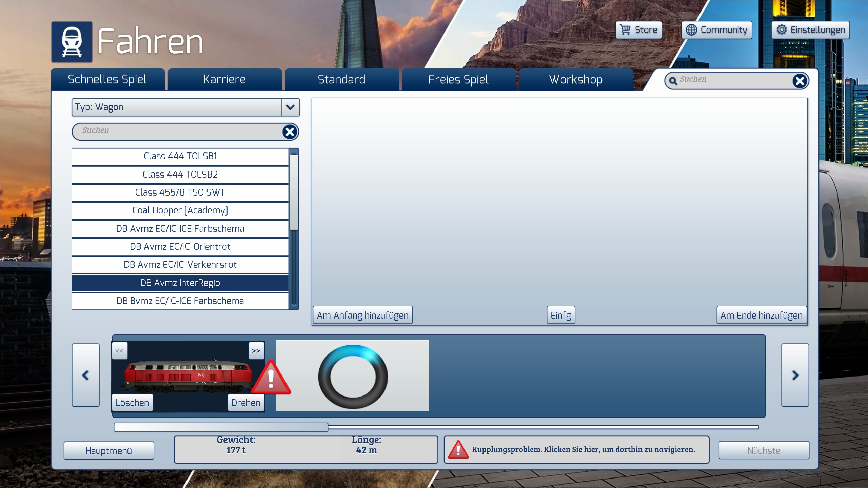Viewport: 868px width, 488px height.
Task: Click red warning triangle on locomotive
Action: click(x=271, y=378)
